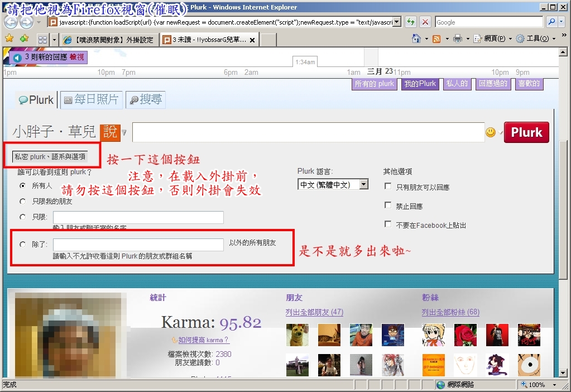Select the '只限我的朋友' radio option
The width and height of the screenshot is (571, 392).
point(22,201)
